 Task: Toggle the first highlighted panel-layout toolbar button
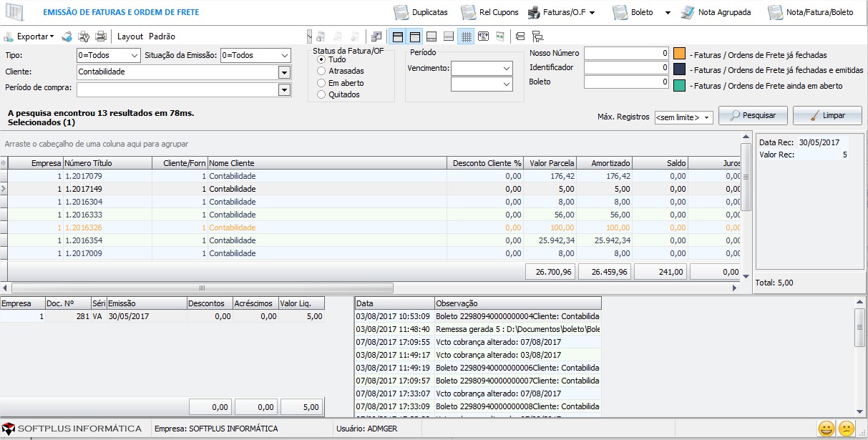(397, 36)
